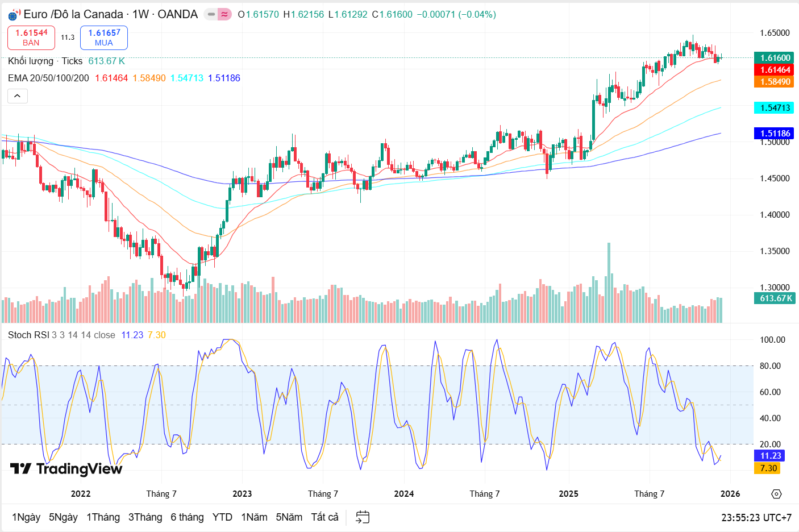Select the 5Năm time range
This screenshot has width=799, height=532.
click(289, 517)
